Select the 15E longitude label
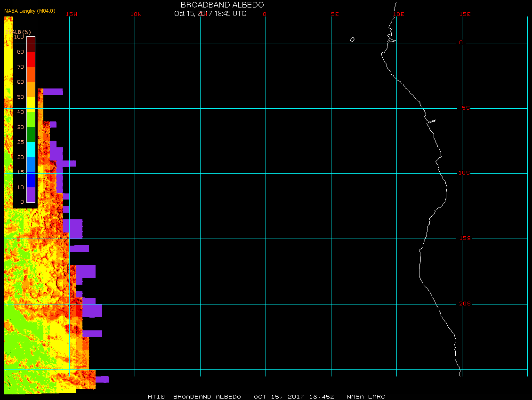Screen dimensions: 532x400 pyautogui.click(x=465, y=14)
